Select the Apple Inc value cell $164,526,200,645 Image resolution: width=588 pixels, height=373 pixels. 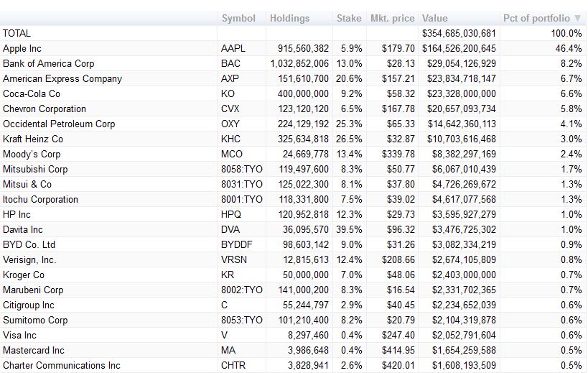click(x=458, y=48)
